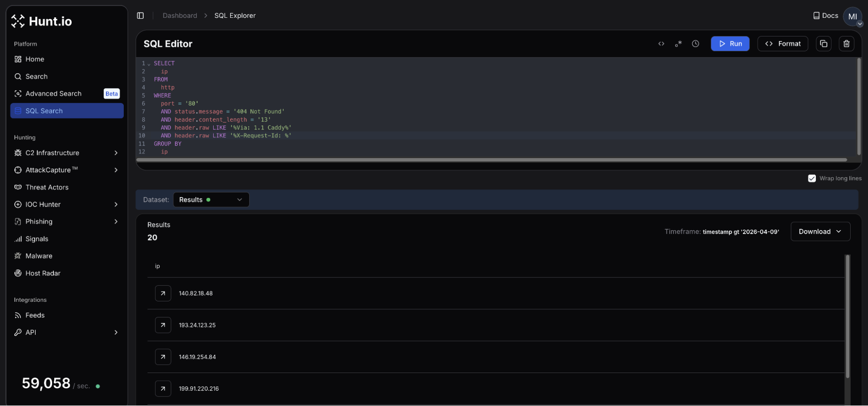Viewport: 868px width, 406px height.
Task: Click the AI sparkle icon in editor toolbar
Action: 678,44
